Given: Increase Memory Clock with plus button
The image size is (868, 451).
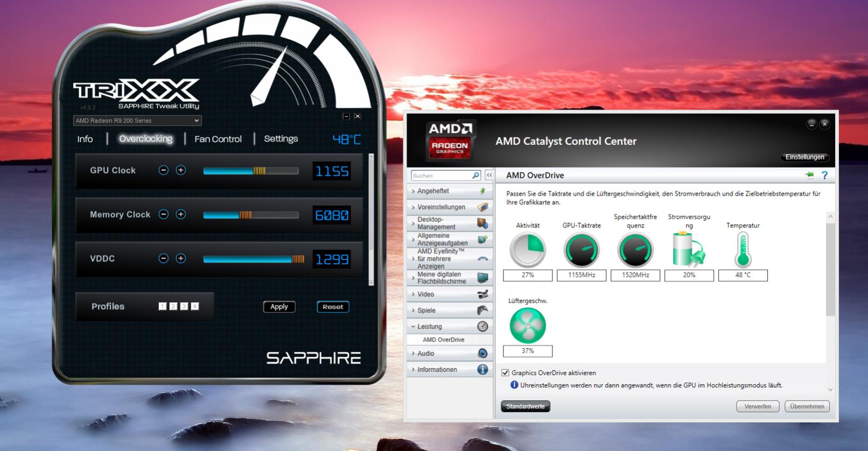Looking at the screenshot, I should [x=181, y=214].
